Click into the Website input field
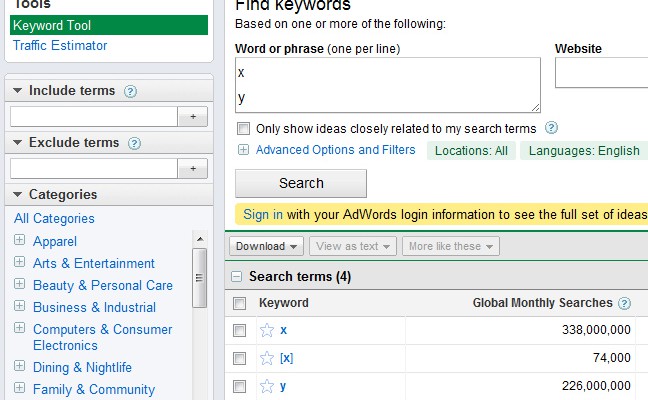Viewport: 648px width, 400px height. pos(601,73)
